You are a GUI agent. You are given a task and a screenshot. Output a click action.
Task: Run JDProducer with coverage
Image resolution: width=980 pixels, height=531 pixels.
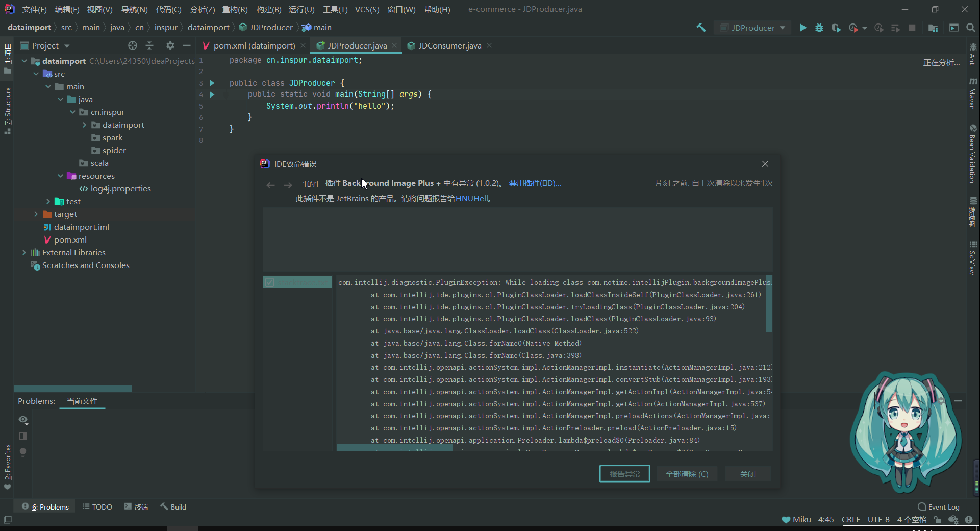coord(836,28)
